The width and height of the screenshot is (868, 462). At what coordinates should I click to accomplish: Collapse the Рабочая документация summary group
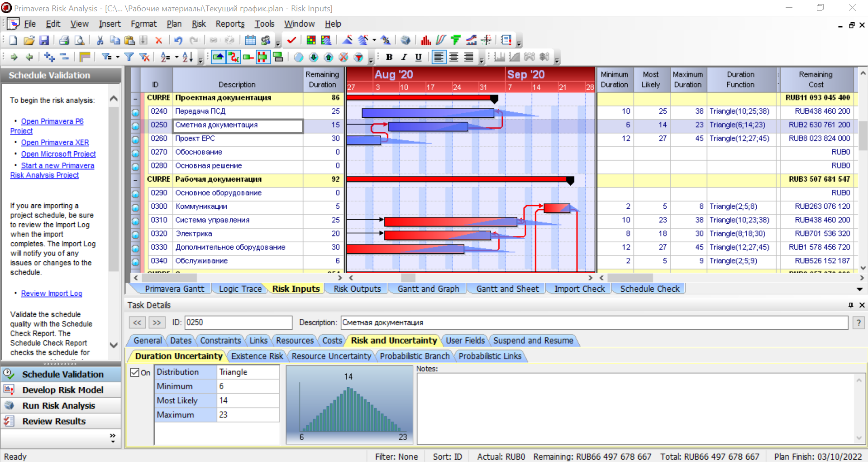coord(135,179)
